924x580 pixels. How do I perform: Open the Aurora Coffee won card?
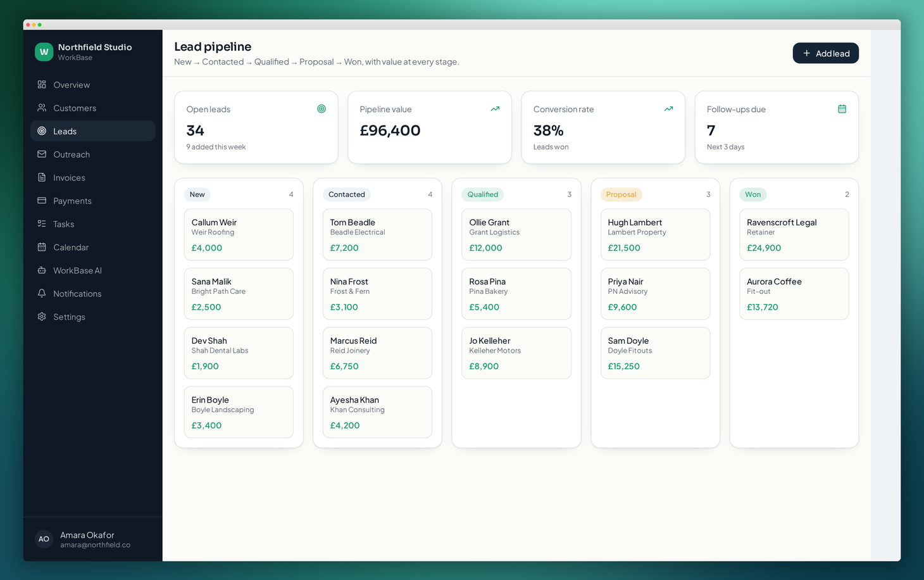[x=794, y=294]
